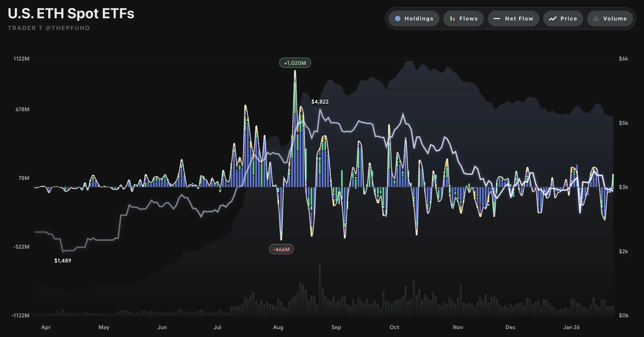Select the trend-line icon on Price button
This screenshot has width=644, height=337.
point(552,19)
